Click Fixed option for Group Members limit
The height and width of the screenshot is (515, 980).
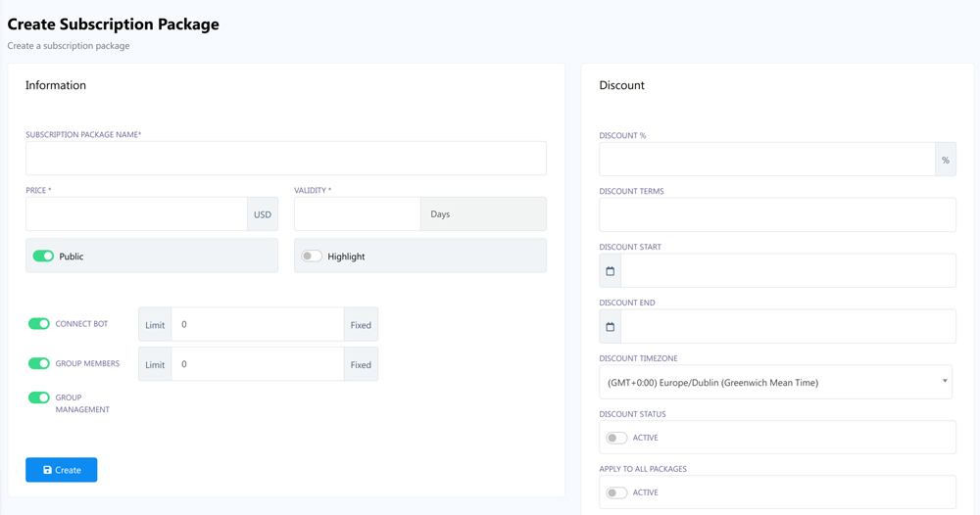point(361,364)
